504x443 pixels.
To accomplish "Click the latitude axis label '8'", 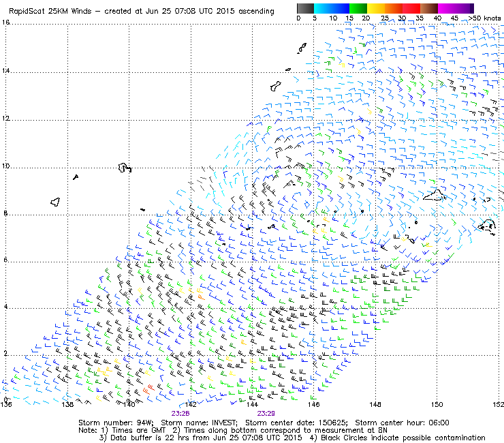I will coord(5,213).
